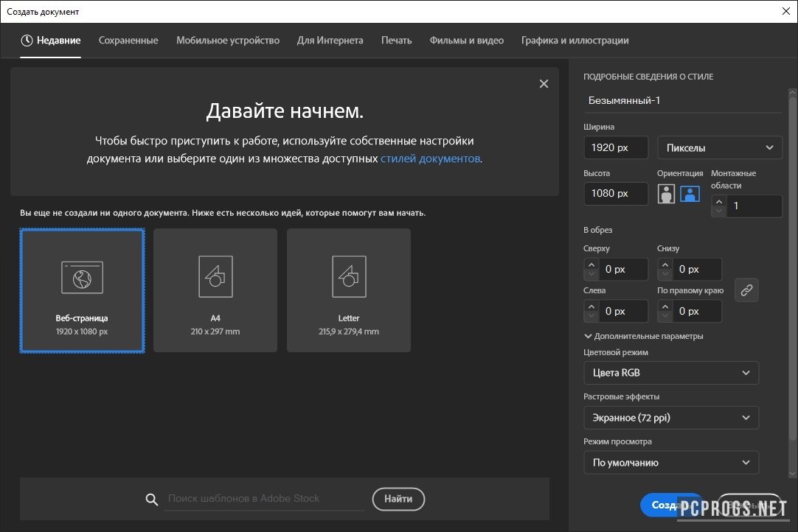Increase Слева bleed value
This screenshot has height=532, width=798.
591,307
